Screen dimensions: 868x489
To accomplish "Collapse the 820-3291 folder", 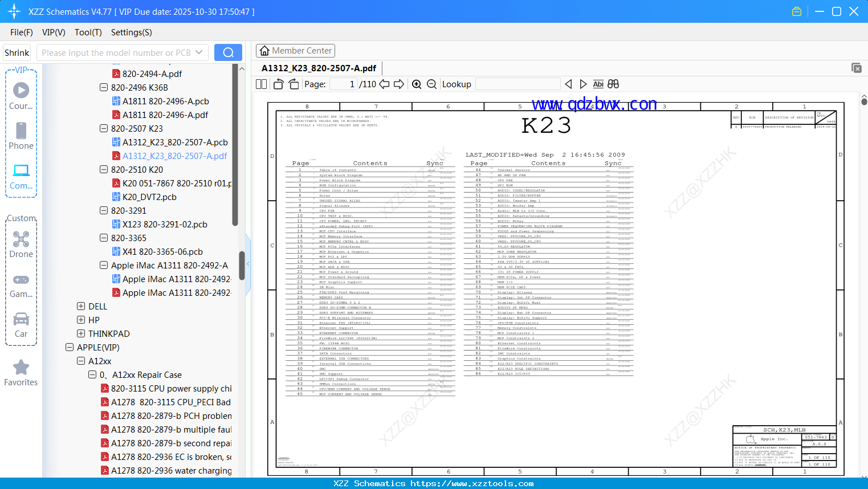I will click(104, 211).
